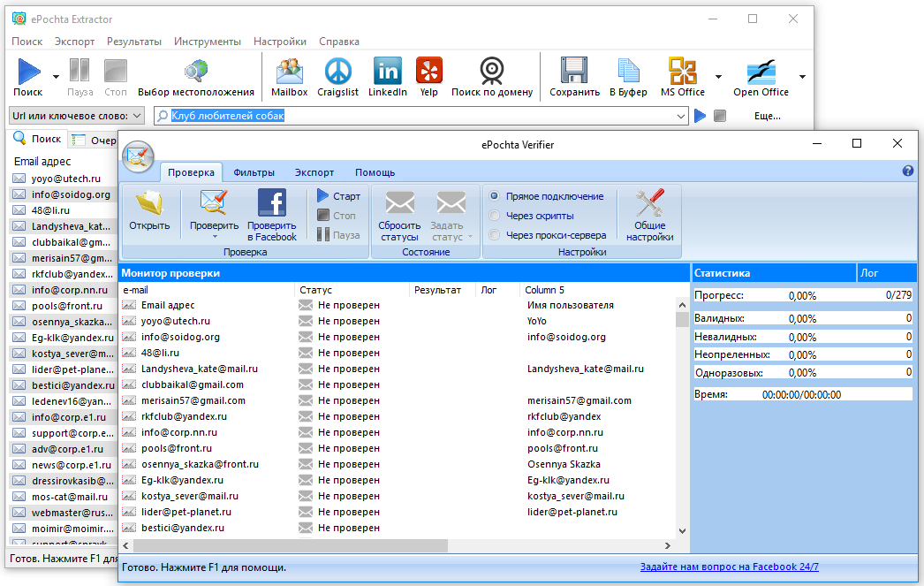This screenshot has width=924, height=586.
Task: Export results to MS Office
Action: click(682, 72)
